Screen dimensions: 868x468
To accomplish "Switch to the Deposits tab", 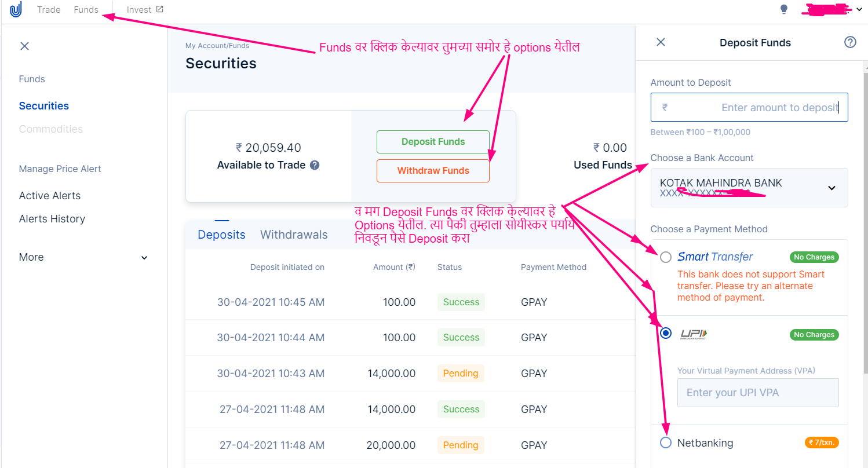I will coord(221,235).
